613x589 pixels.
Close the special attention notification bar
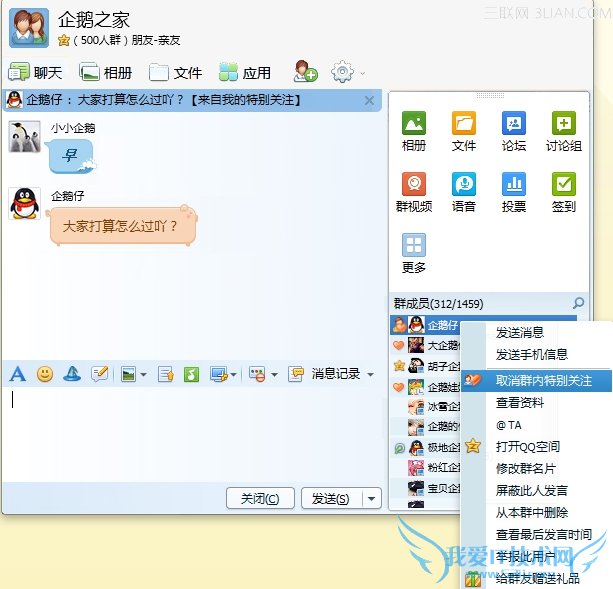[x=369, y=100]
